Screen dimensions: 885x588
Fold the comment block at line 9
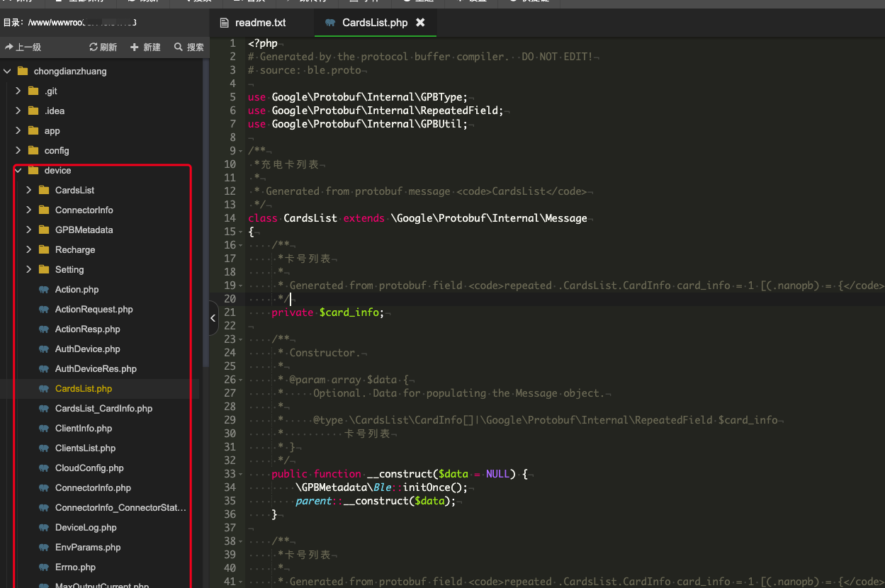point(241,151)
